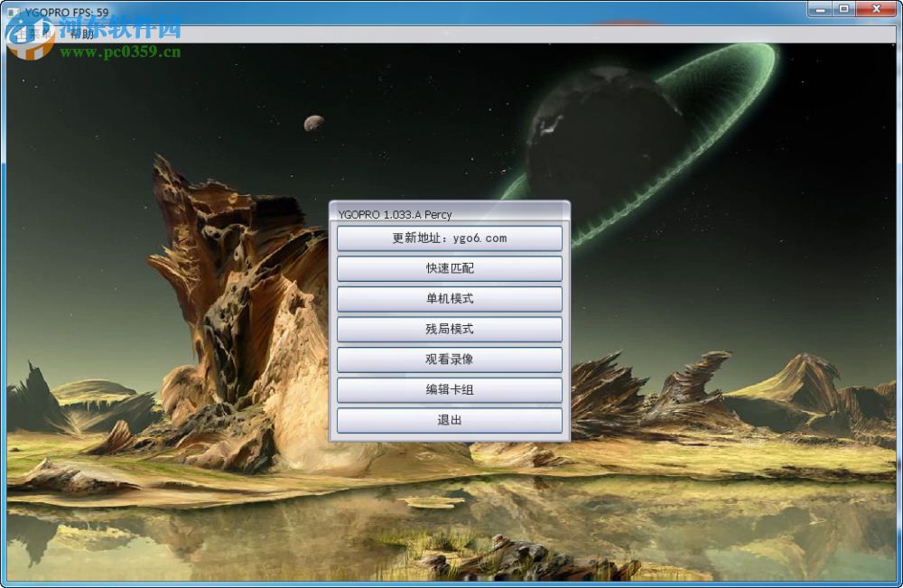
Task: Enter 残局模式 puzzle mode
Action: 449,330
